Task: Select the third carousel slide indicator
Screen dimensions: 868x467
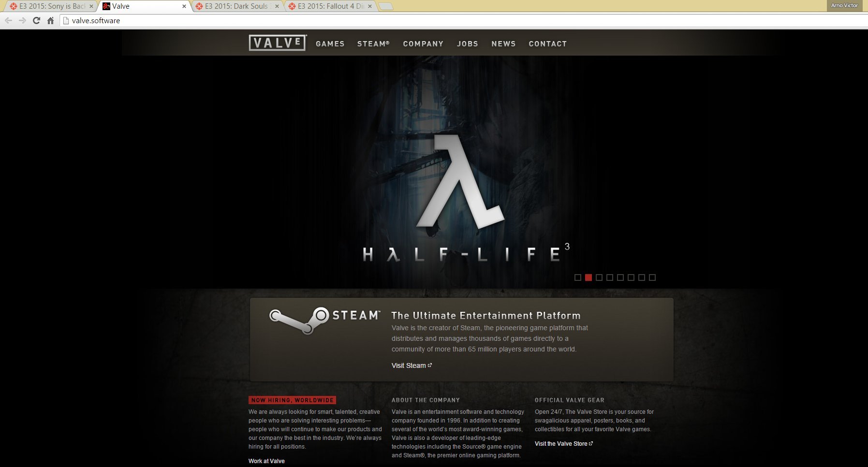Action: (x=599, y=277)
